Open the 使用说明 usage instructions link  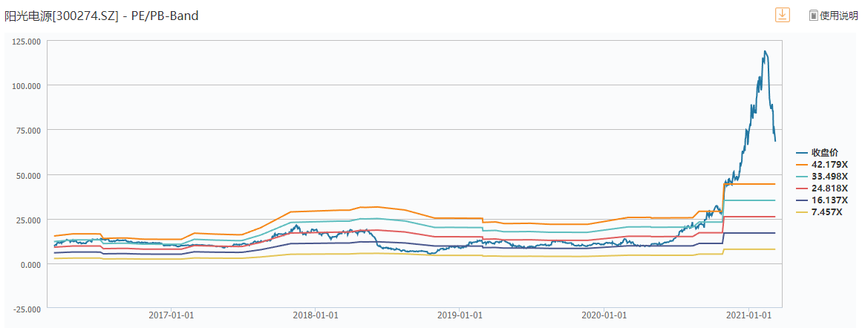click(x=839, y=16)
